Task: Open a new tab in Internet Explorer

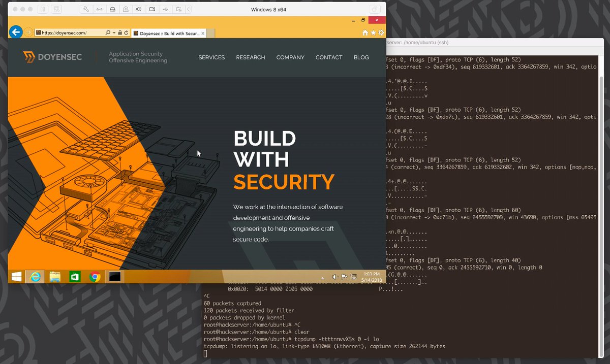Action: click(x=210, y=33)
